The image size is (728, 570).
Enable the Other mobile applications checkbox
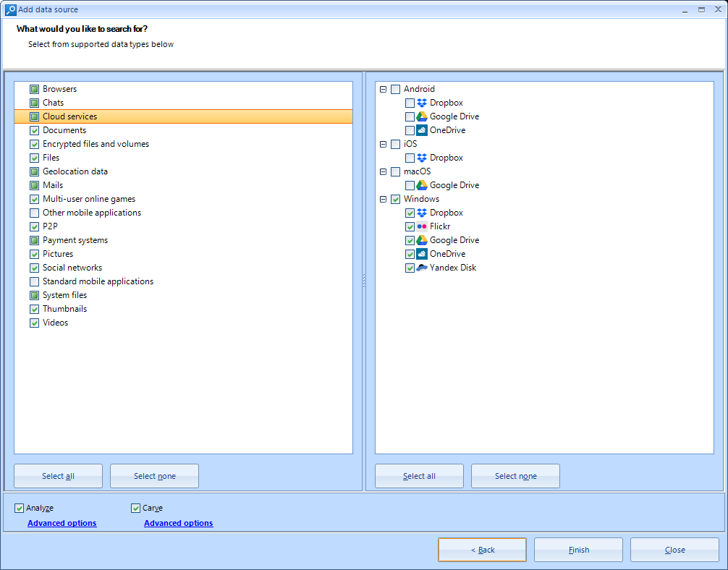(34, 213)
